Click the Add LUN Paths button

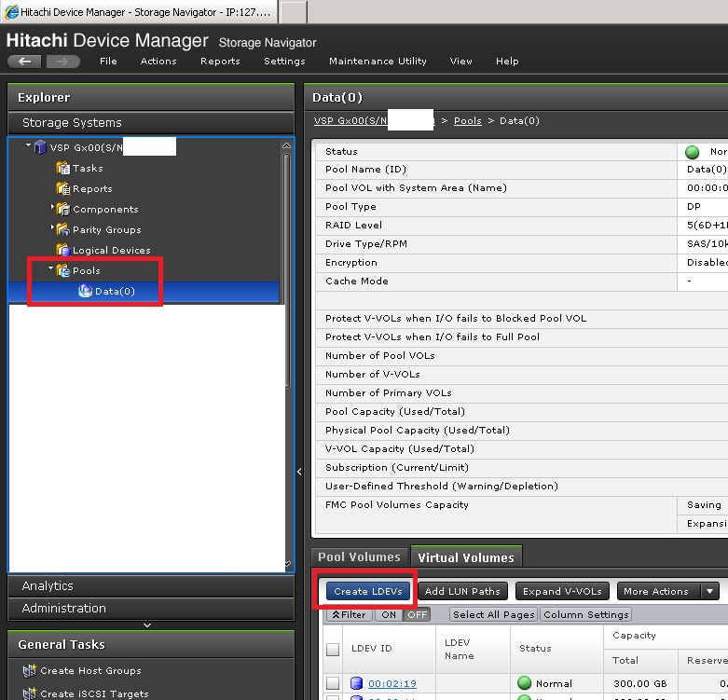click(462, 591)
